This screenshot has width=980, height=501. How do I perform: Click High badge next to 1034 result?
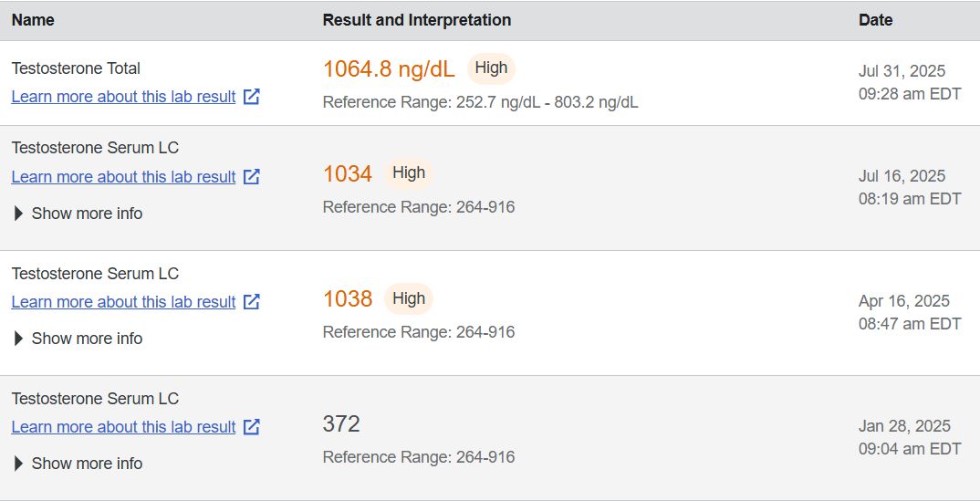pos(409,173)
